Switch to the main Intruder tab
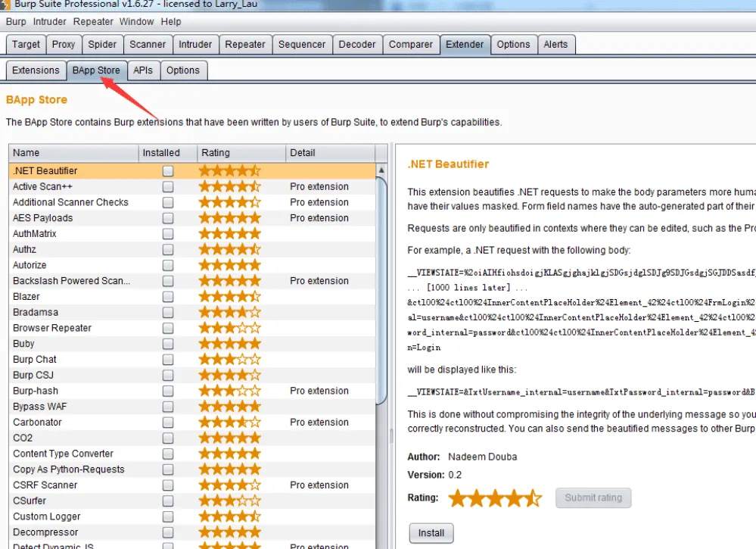 tap(195, 45)
